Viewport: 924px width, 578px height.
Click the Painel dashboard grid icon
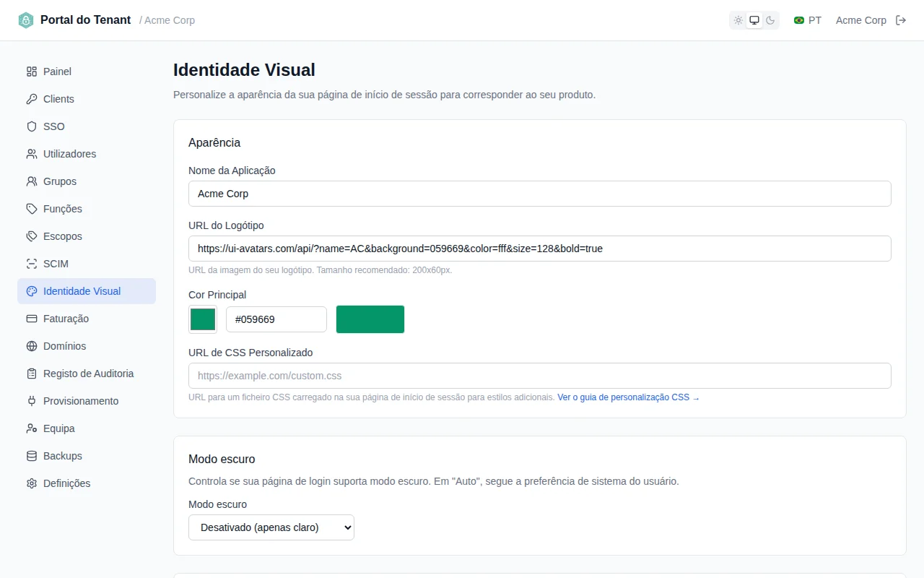click(32, 72)
